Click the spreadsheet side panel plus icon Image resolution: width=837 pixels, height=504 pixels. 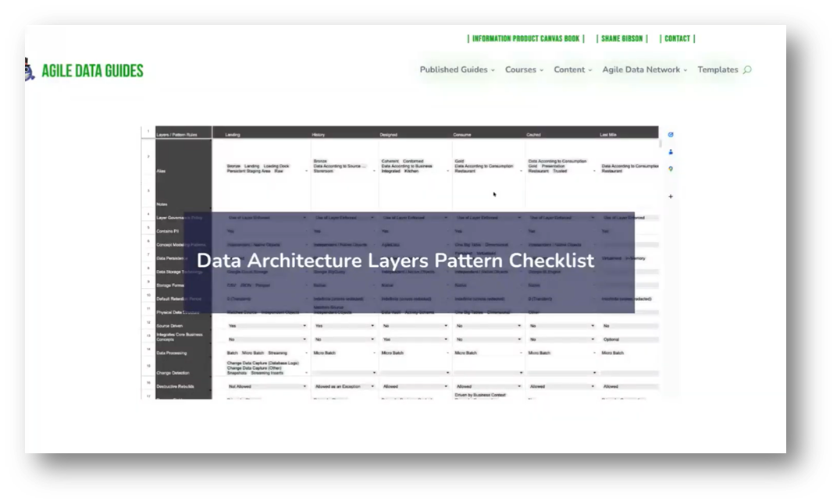point(671,197)
